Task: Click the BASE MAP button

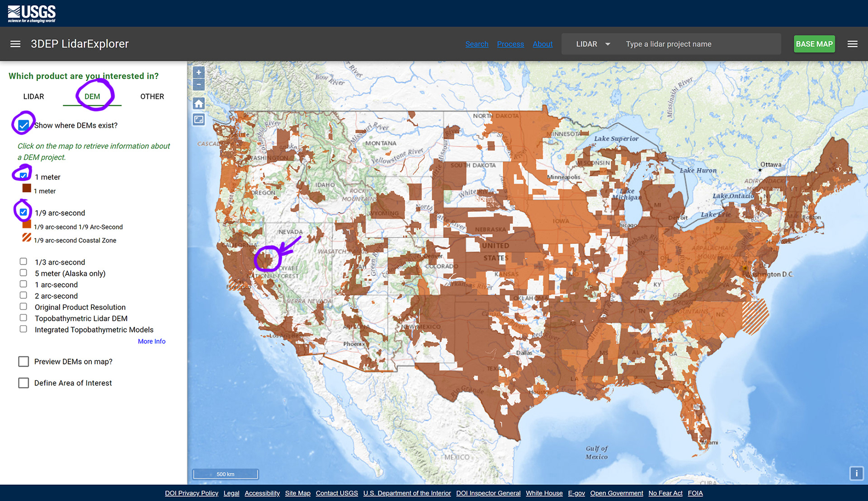Action: pyautogui.click(x=814, y=44)
